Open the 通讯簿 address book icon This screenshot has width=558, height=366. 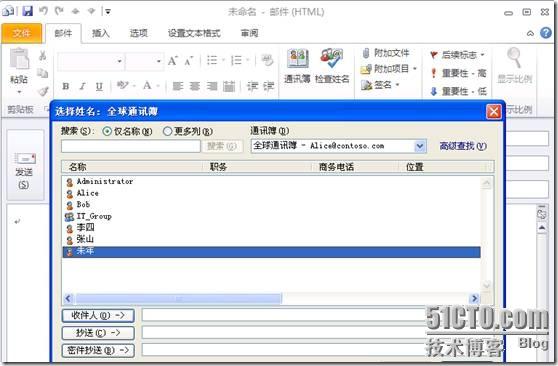(x=298, y=66)
